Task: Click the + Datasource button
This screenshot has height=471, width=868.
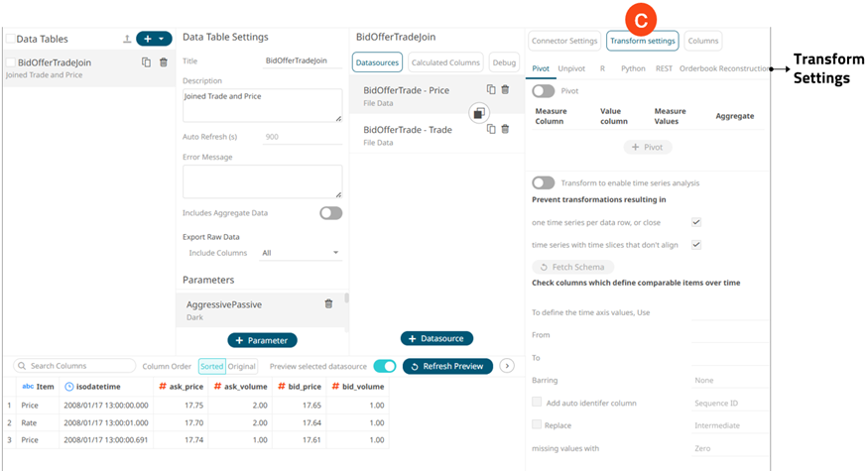Action: pos(436,338)
